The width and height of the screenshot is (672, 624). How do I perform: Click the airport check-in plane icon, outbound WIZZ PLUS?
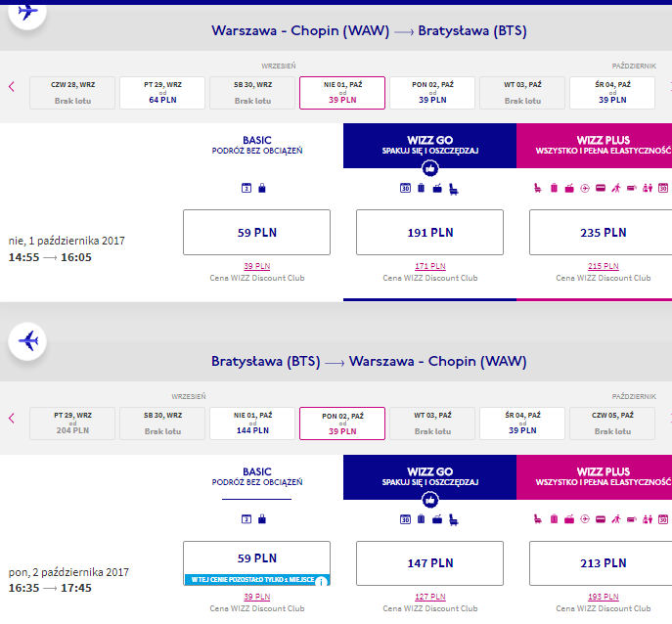coord(585,188)
